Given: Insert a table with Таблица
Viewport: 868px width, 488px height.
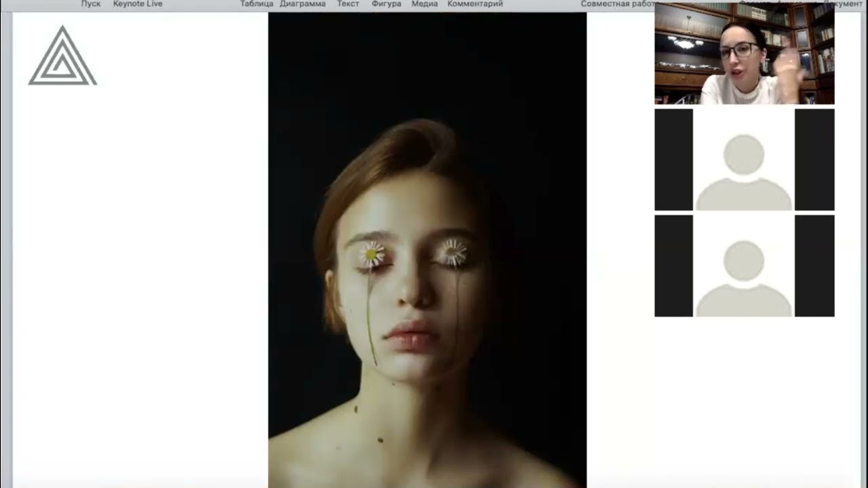Looking at the screenshot, I should tap(256, 4).
